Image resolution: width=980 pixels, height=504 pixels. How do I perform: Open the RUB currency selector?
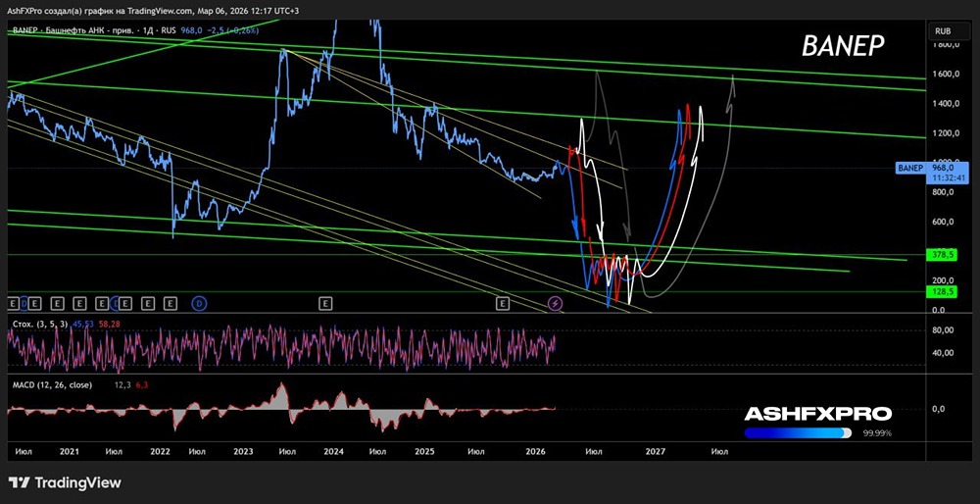pyautogui.click(x=948, y=30)
